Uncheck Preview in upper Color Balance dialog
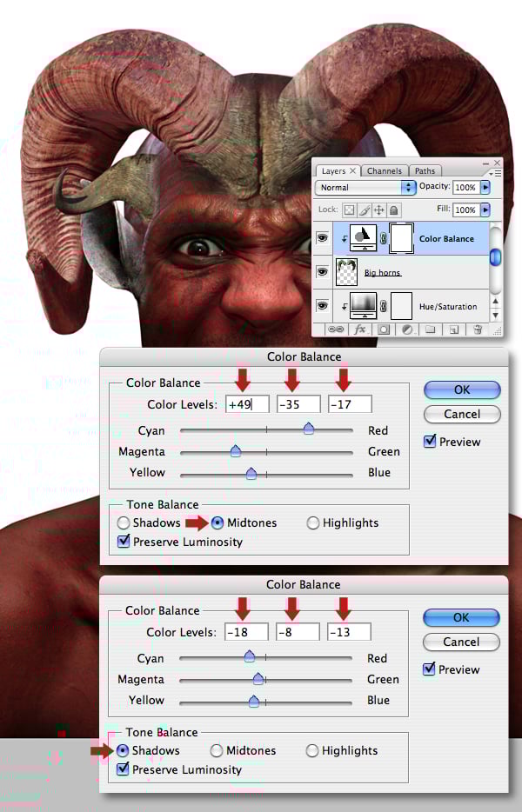Image resolution: width=522 pixels, height=812 pixels. tap(430, 442)
